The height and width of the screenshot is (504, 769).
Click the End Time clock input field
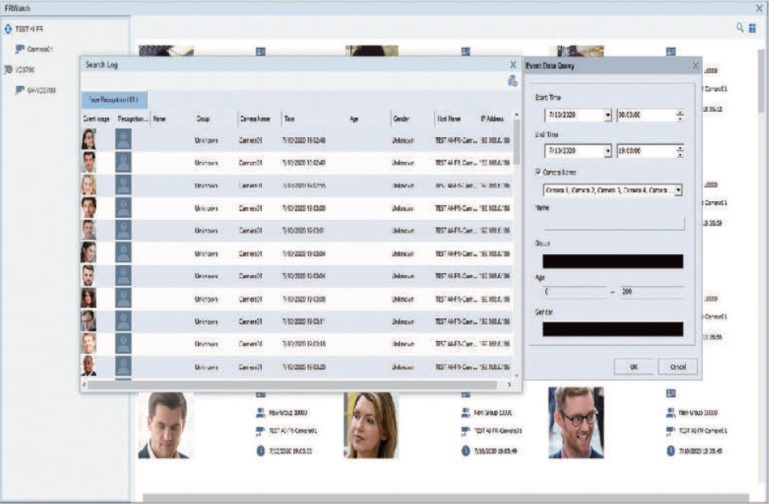click(x=646, y=151)
